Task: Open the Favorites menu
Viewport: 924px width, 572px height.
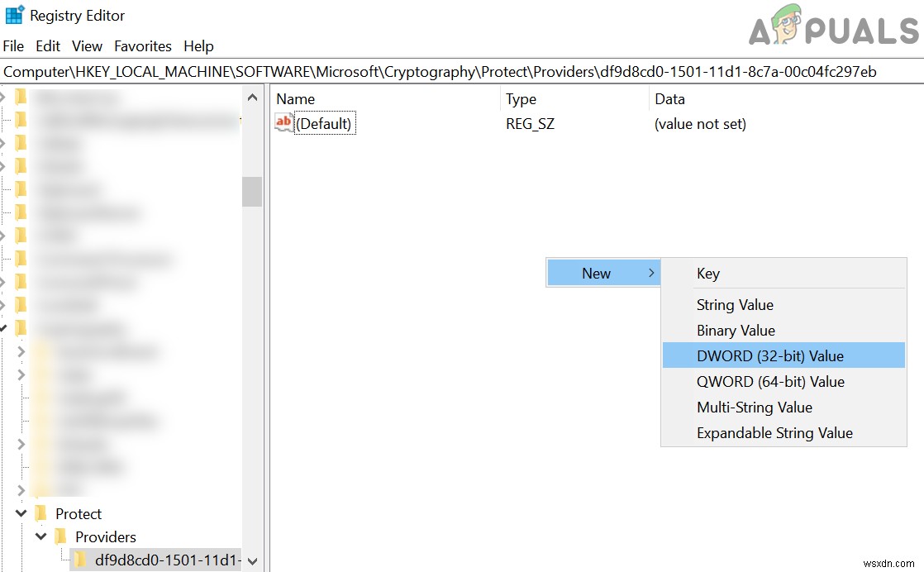Action: click(143, 46)
